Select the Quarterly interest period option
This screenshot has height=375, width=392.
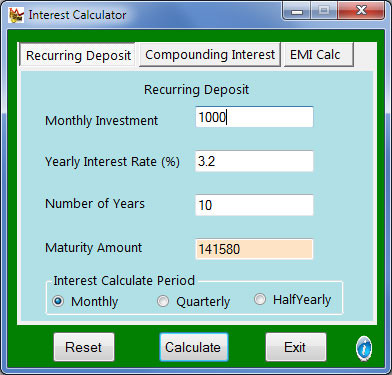coord(163,301)
